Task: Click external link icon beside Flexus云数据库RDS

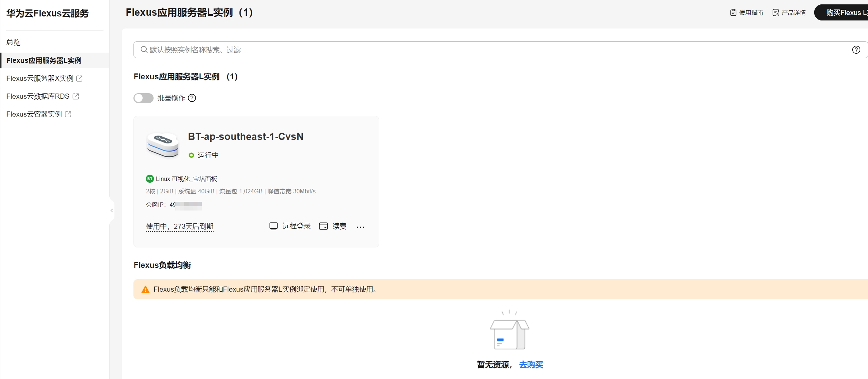Action: pos(76,96)
